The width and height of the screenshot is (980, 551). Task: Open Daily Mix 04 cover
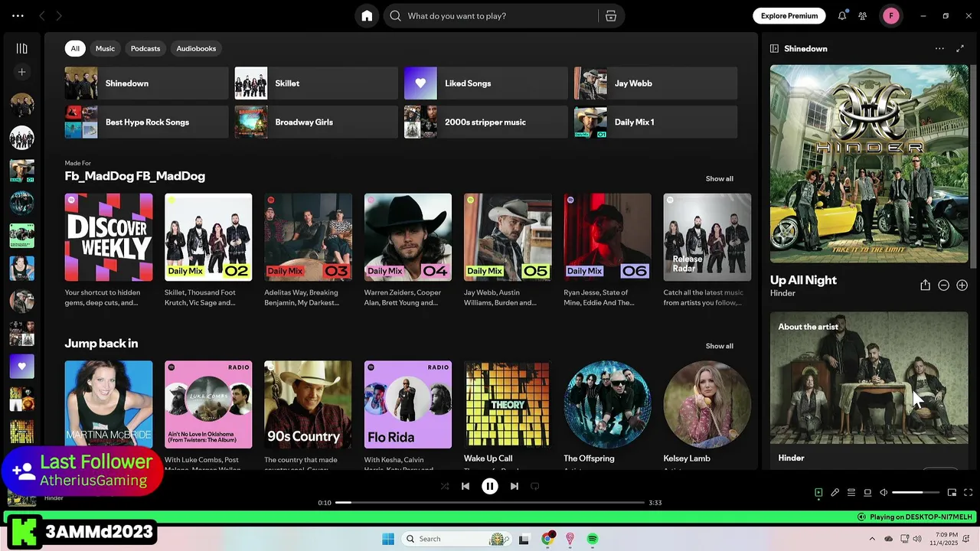pos(408,237)
